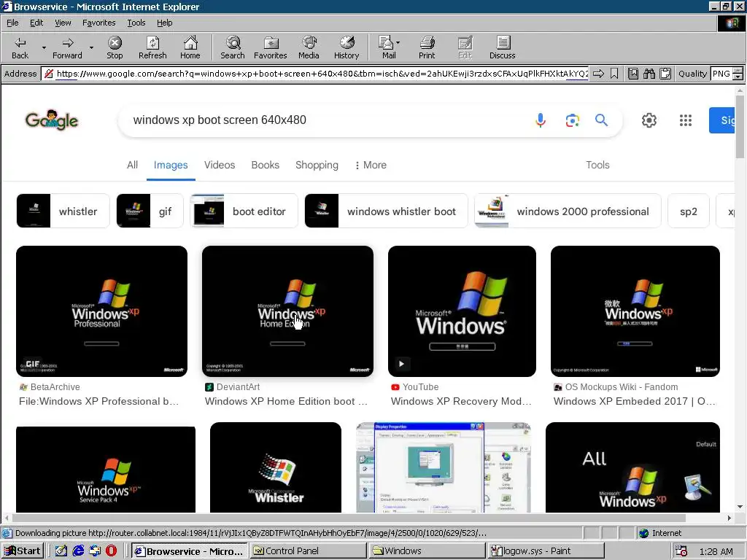Click the bookmarks book icon next to binoculars
Screen dimensions: 747x560
point(632,74)
